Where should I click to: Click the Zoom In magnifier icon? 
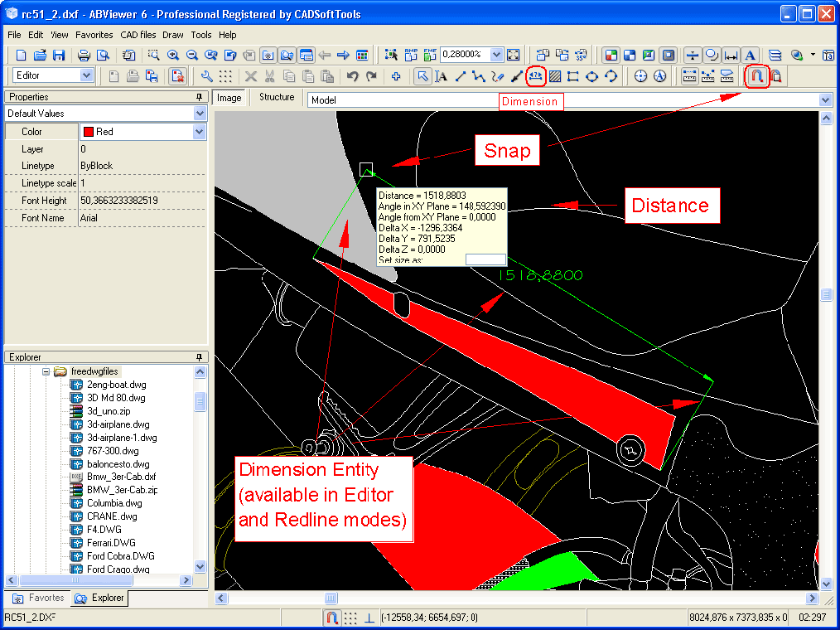(x=173, y=56)
